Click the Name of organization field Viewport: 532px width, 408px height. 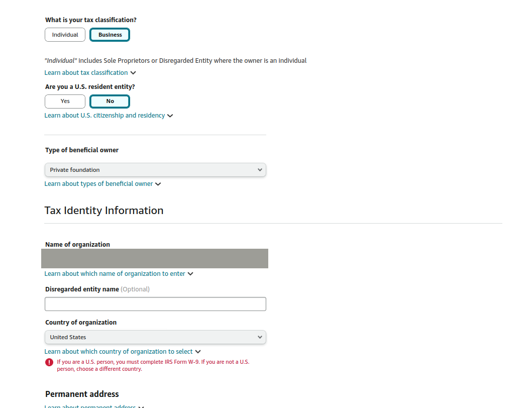[x=155, y=258]
